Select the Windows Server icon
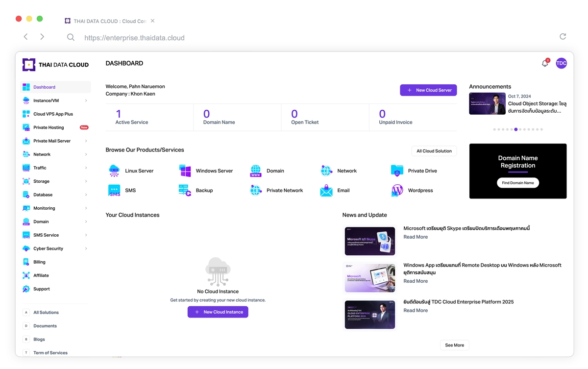The image size is (588, 369). click(x=185, y=171)
